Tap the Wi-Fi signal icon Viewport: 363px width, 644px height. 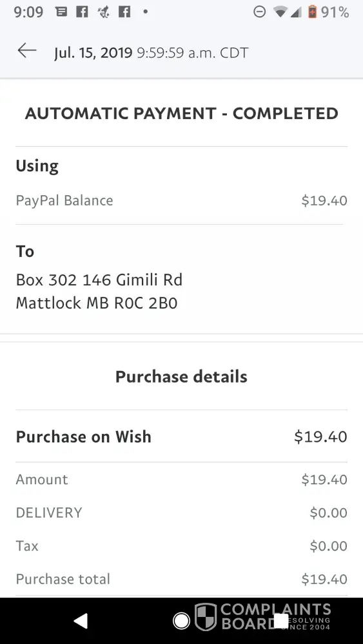tap(280, 12)
